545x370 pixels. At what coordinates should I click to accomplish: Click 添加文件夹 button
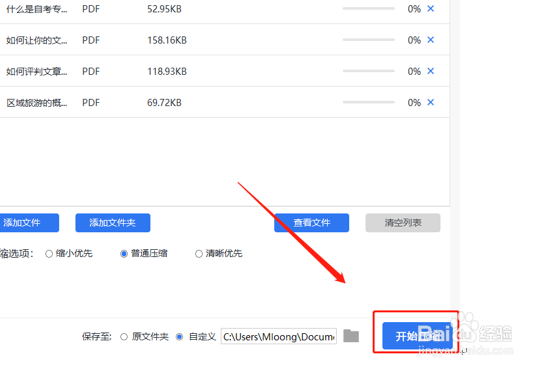click(113, 223)
